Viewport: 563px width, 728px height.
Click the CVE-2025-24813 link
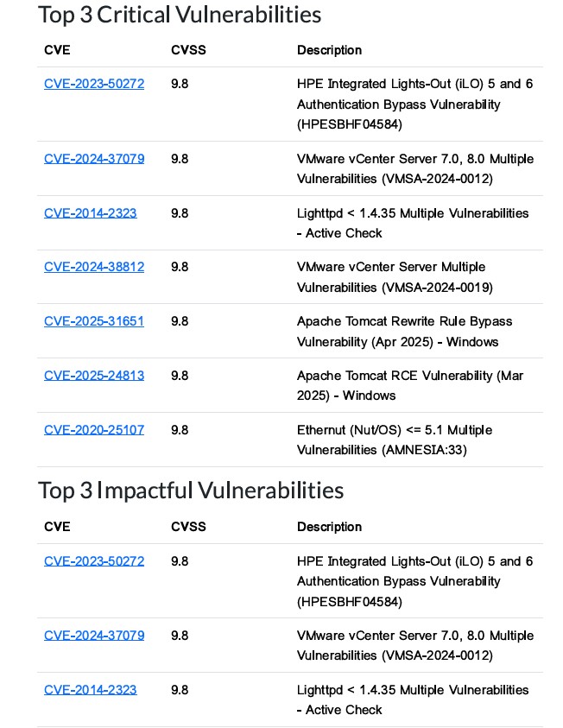click(94, 376)
